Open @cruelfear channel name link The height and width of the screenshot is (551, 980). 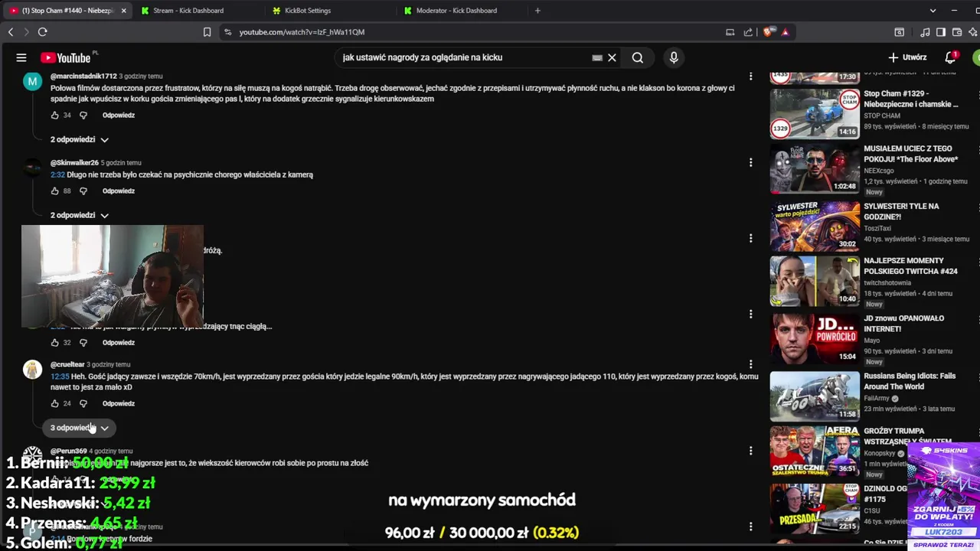[67, 364]
